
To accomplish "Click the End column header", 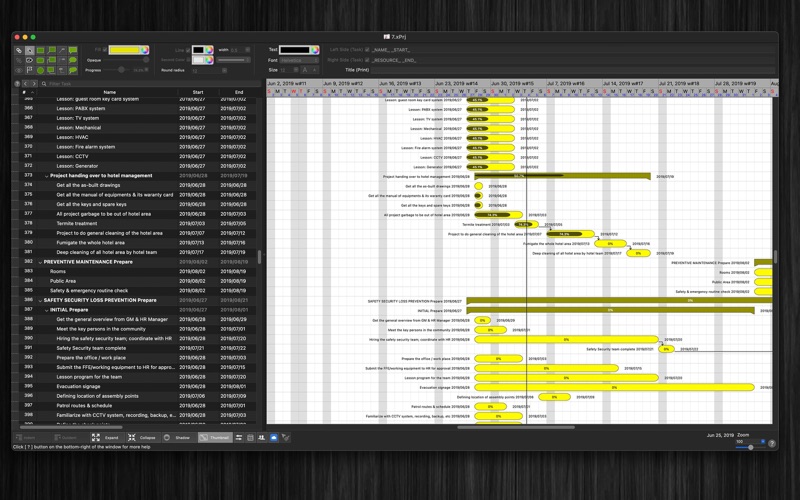I will click(x=239, y=92).
